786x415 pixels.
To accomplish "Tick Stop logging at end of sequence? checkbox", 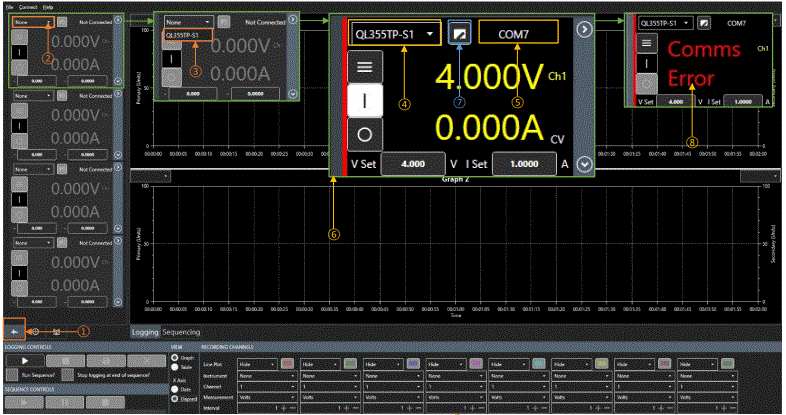I will pos(67,374).
